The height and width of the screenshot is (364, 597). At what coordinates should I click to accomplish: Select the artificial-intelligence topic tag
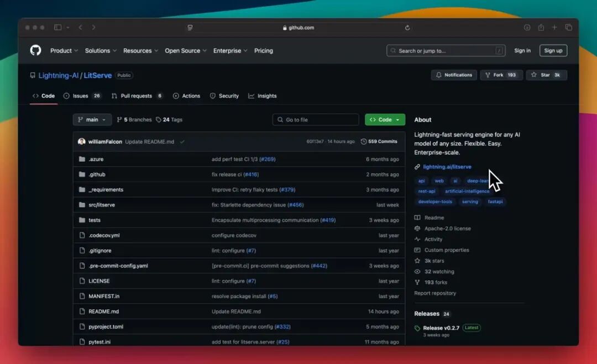pyautogui.click(x=467, y=191)
